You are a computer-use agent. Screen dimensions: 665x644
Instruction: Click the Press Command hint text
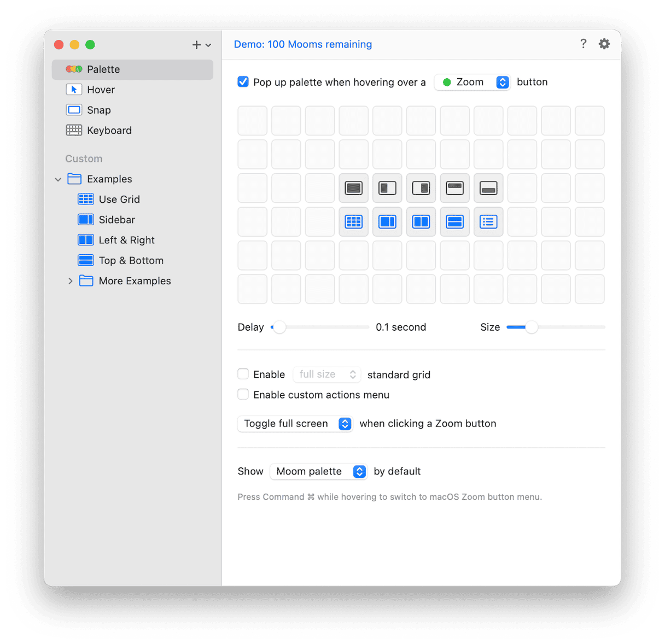coord(390,497)
